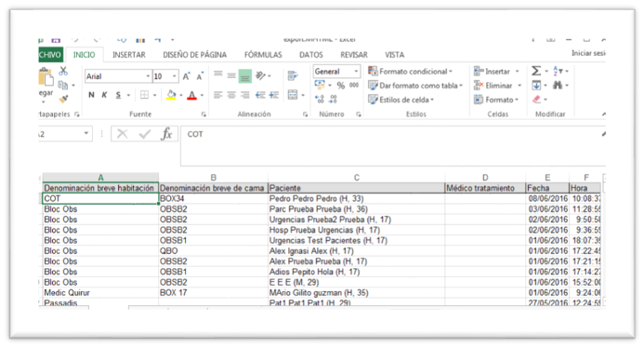This screenshot has height=348, width=644.
Task: Click the increase indent icon
Action: point(274,95)
